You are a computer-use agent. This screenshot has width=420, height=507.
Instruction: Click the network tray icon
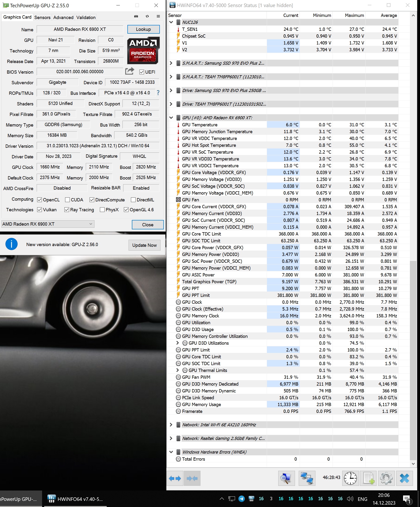(x=232, y=499)
